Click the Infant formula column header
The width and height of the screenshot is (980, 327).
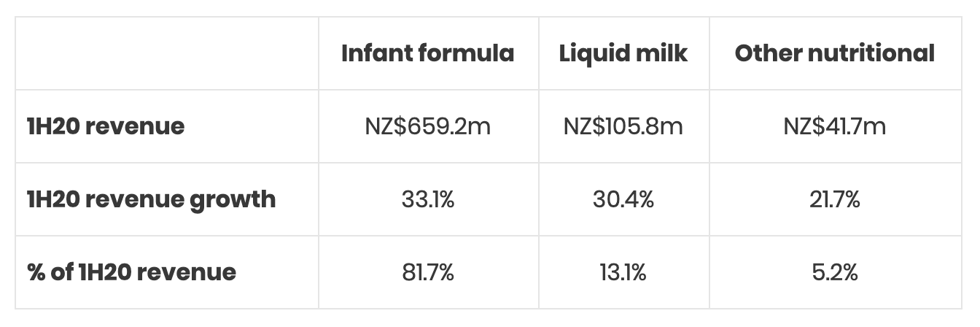click(427, 53)
